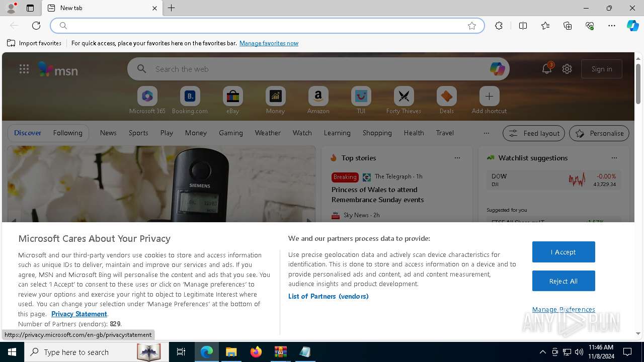Click Reject All cookies button
The image size is (644, 362).
click(563, 281)
